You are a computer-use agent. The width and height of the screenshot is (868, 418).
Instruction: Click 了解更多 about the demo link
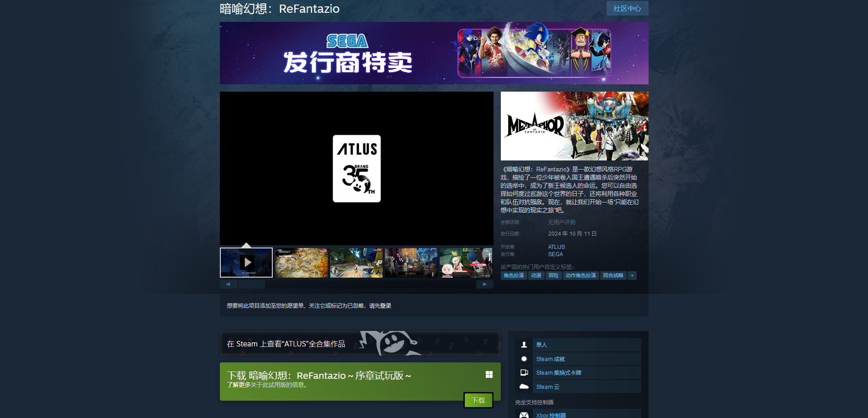click(x=239, y=385)
